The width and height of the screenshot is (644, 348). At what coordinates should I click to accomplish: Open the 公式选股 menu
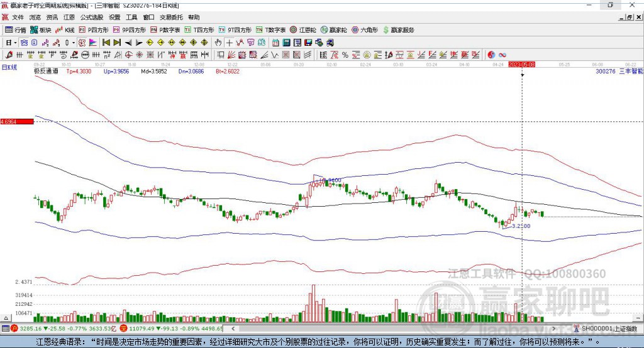click(92, 17)
